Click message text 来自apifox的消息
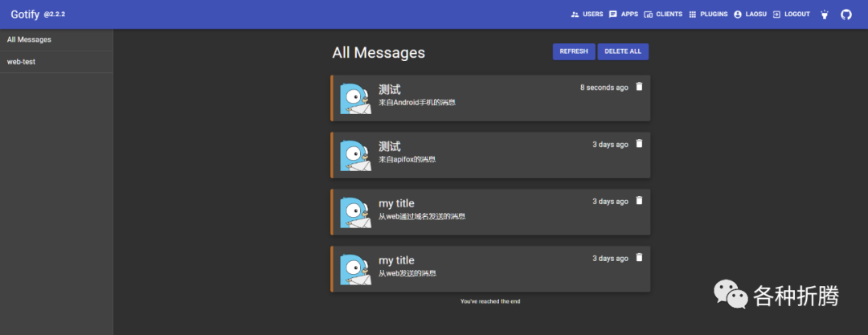 point(407,160)
